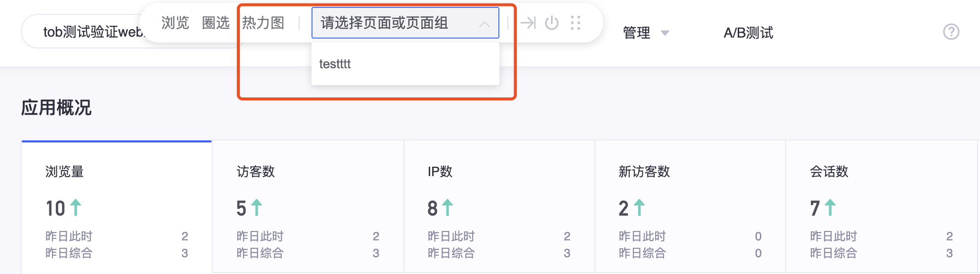This screenshot has height=274, width=980.
Task: Click the green up arrow beside 会话数
Action: (x=830, y=207)
